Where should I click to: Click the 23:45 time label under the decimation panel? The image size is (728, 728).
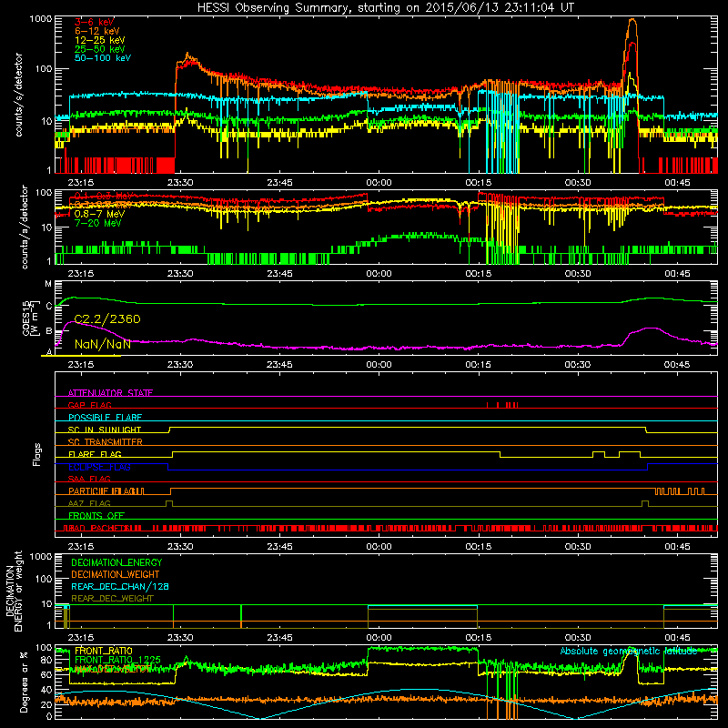[279, 638]
